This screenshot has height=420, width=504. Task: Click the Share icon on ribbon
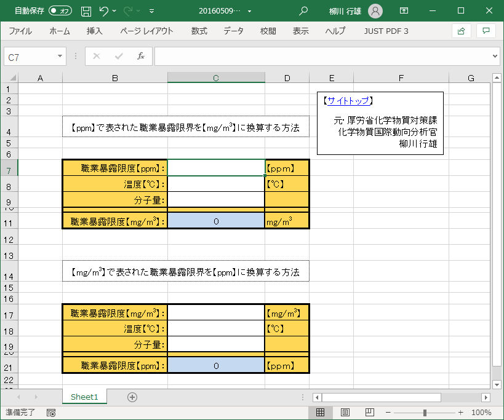460,31
